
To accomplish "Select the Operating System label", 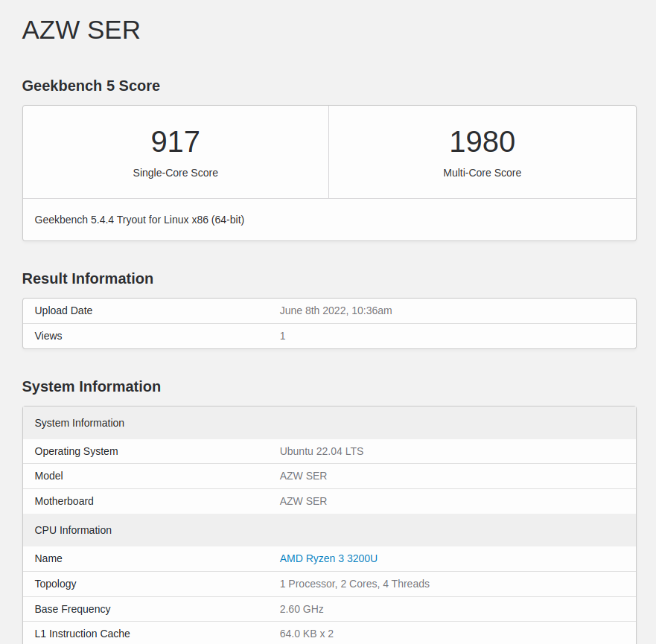I will (76, 451).
